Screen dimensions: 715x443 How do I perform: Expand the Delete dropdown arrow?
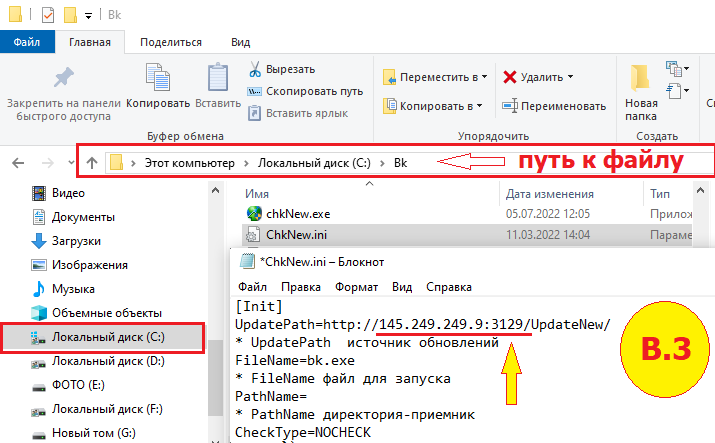coord(570,77)
